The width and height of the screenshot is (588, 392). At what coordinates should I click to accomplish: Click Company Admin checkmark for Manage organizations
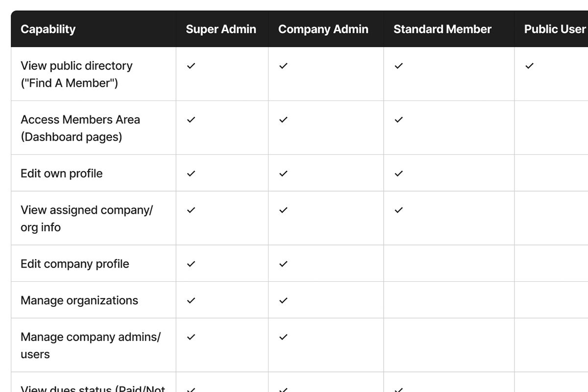[283, 301]
